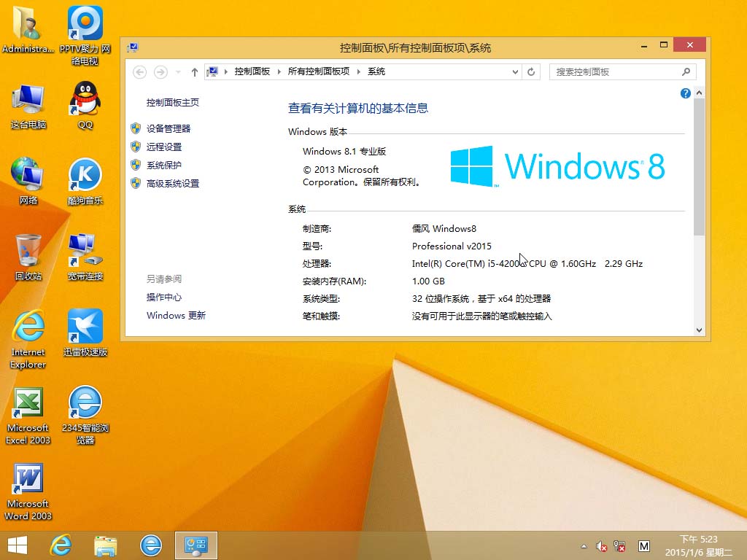Select the '儒风 Windows8' manufacturer value

tap(444, 228)
